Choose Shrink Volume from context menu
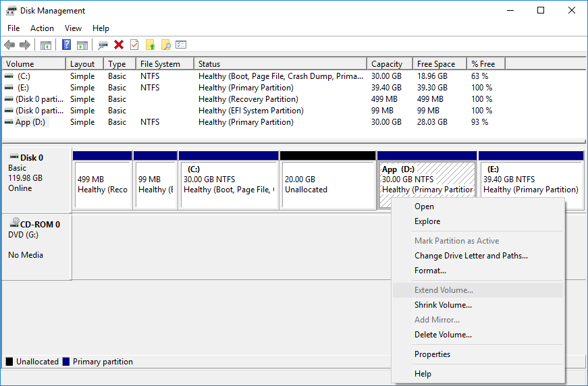 point(443,305)
